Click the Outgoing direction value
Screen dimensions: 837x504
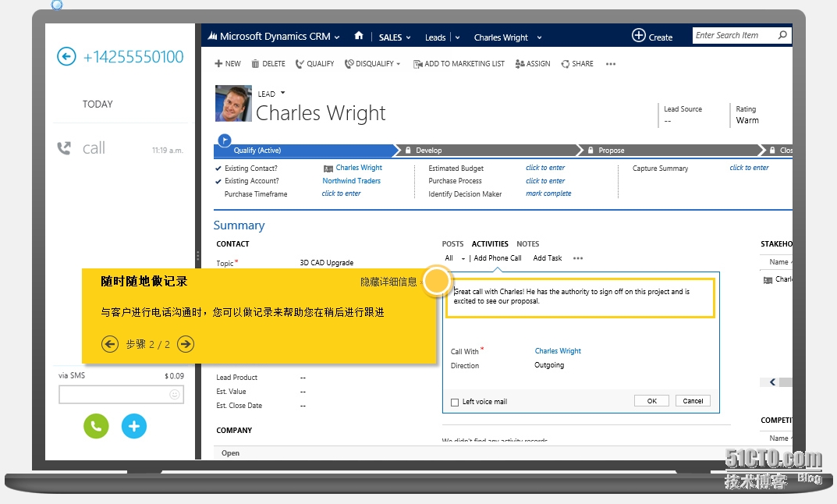point(549,365)
